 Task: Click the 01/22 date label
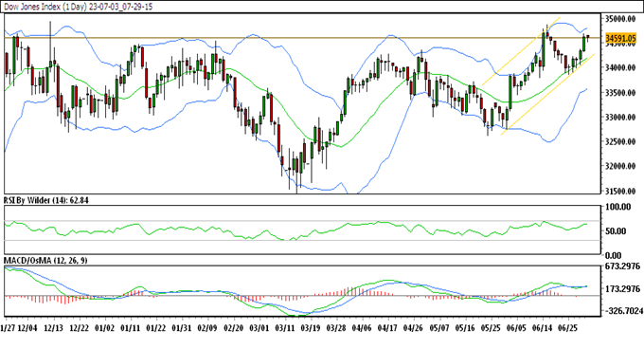tap(155, 327)
